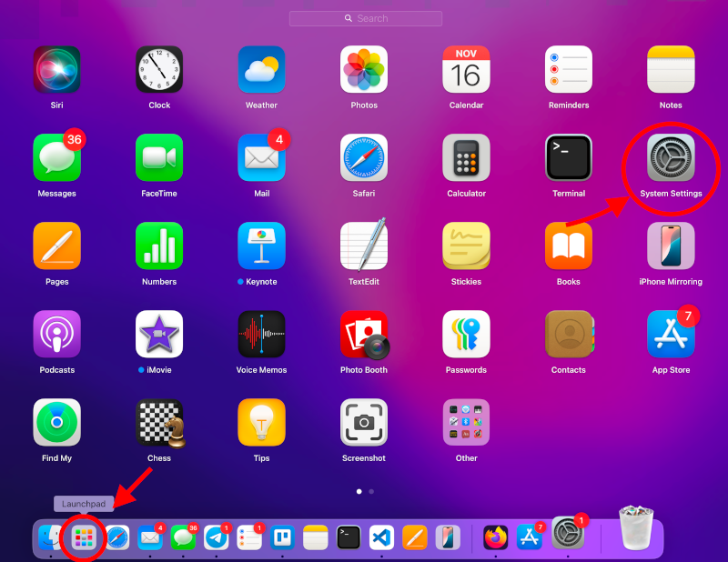Open Siri from Launchpad
The width and height of the screenshot is (728, 562).
click(56, 69)
